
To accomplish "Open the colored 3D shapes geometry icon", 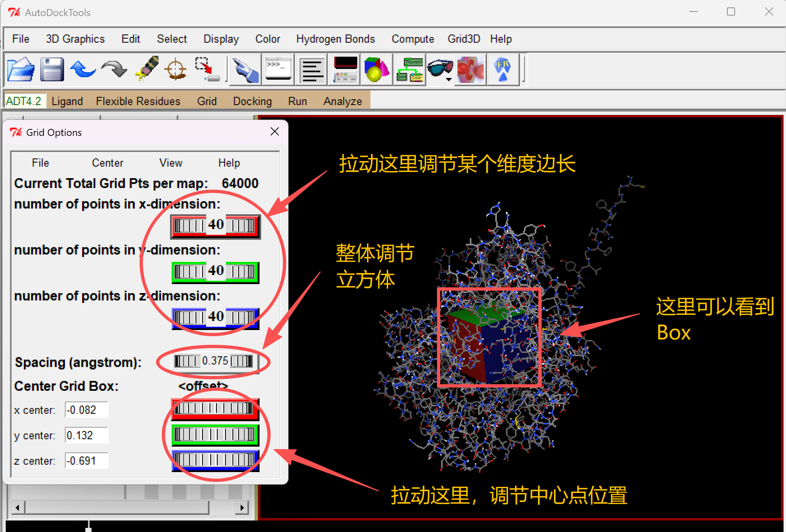I will point(376,69).
